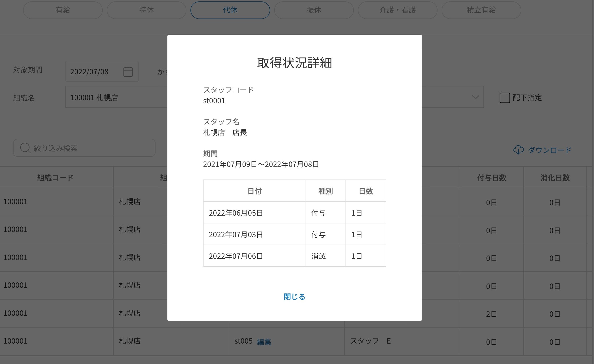Toggle the 配下指定 checkbox
Image resolution: width=594 pixels, height=364 pixels.
[x=505, y=98]
